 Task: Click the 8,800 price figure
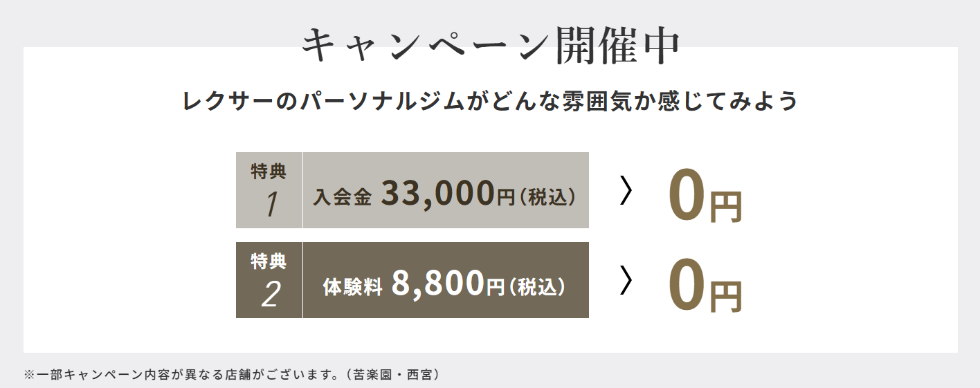tap(437, 283)
